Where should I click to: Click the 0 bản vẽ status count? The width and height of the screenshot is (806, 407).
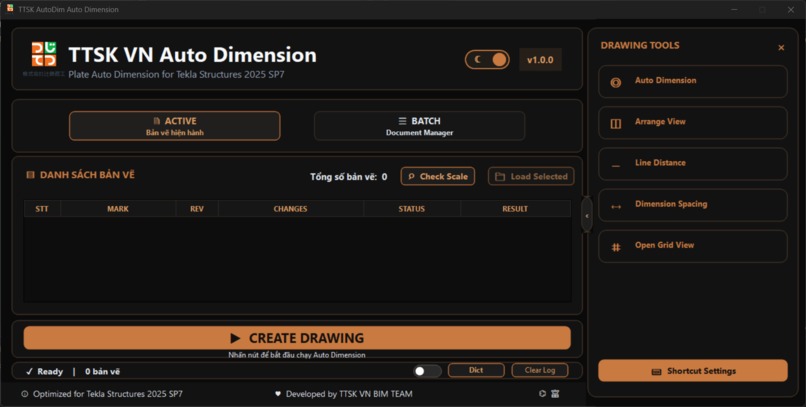(x=103, y=372)
